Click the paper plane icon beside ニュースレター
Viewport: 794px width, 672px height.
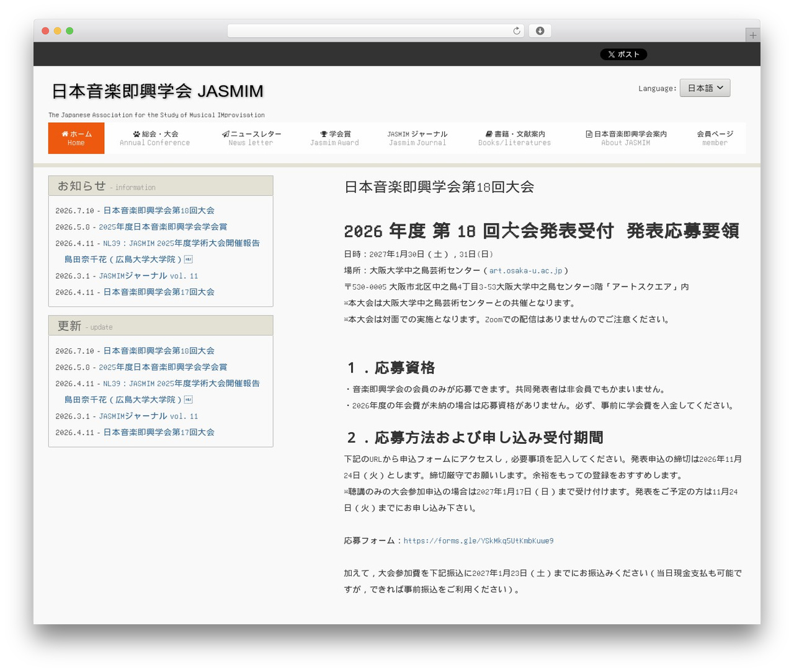226,134
